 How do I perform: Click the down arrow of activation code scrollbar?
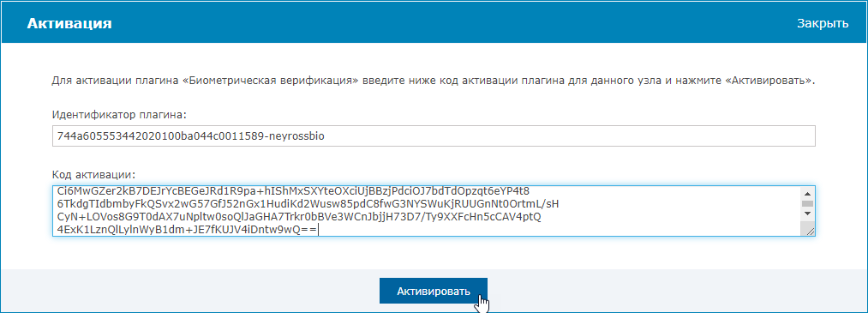click(x=806, y=214)
